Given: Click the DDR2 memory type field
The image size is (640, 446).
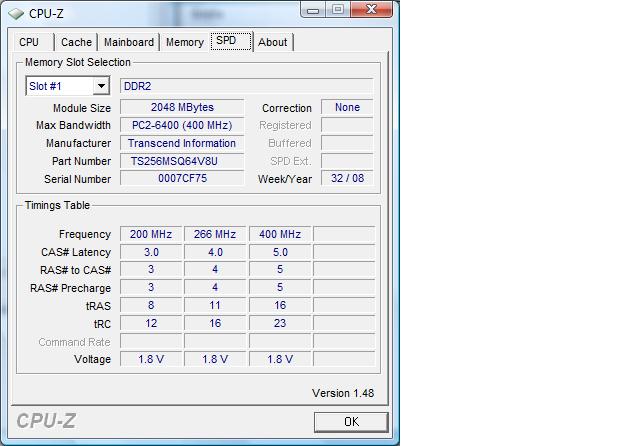Looking at the screenshot, I should [247, 86].
